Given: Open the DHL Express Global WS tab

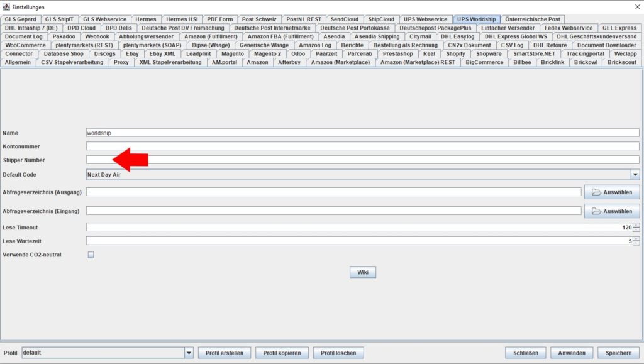Looking at the screenshot, I should [x=516, y=36].
